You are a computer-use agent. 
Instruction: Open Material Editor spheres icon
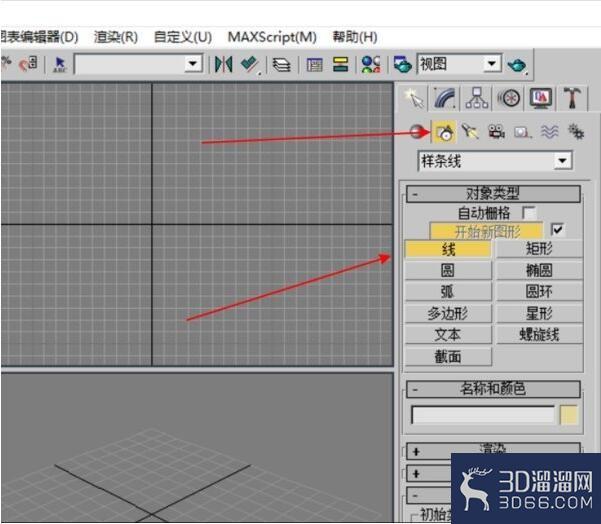[x=371, y=64]
